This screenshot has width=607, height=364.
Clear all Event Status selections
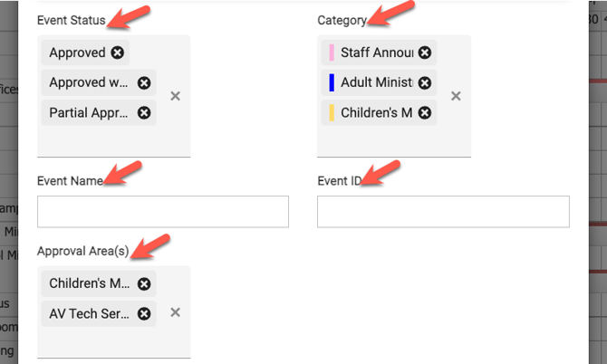coord(175,96)
